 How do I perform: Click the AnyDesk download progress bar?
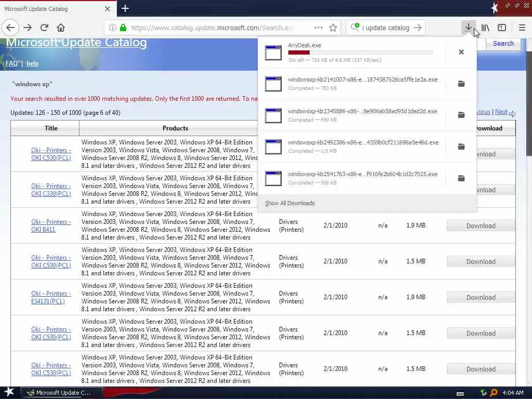click(361, 52)
